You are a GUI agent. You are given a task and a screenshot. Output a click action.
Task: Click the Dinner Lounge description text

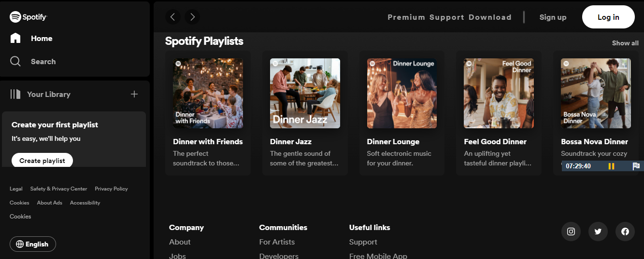pos(399,158)
